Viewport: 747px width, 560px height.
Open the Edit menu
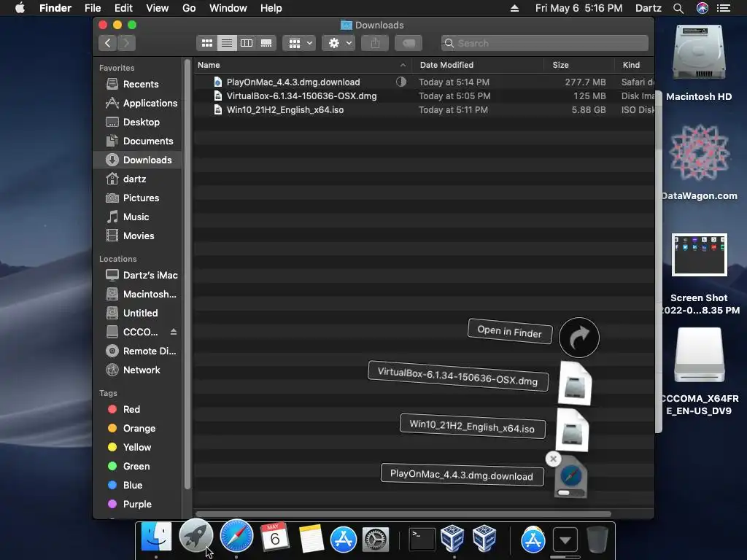click(x=123, y=8)
